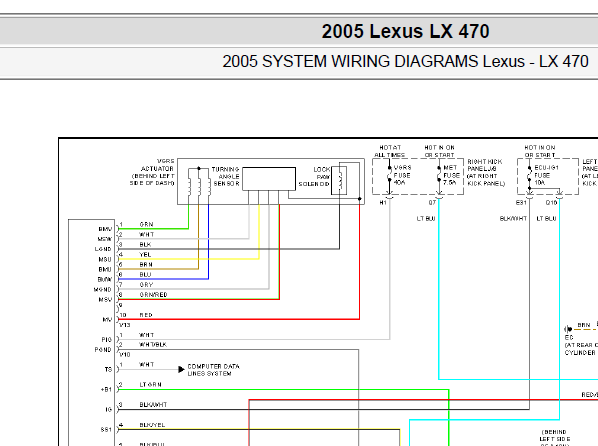Click the 'EC' ground label

[x=569, y=338]
